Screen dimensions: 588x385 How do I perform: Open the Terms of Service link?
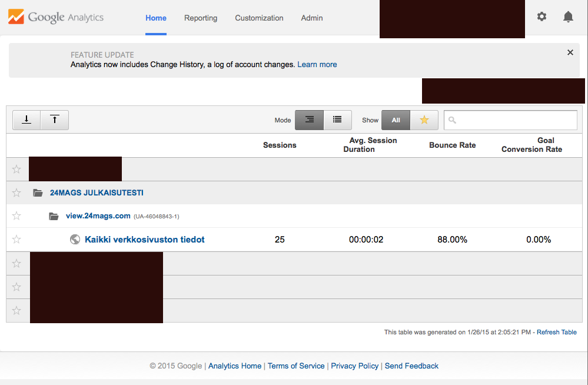pos(296,366)
